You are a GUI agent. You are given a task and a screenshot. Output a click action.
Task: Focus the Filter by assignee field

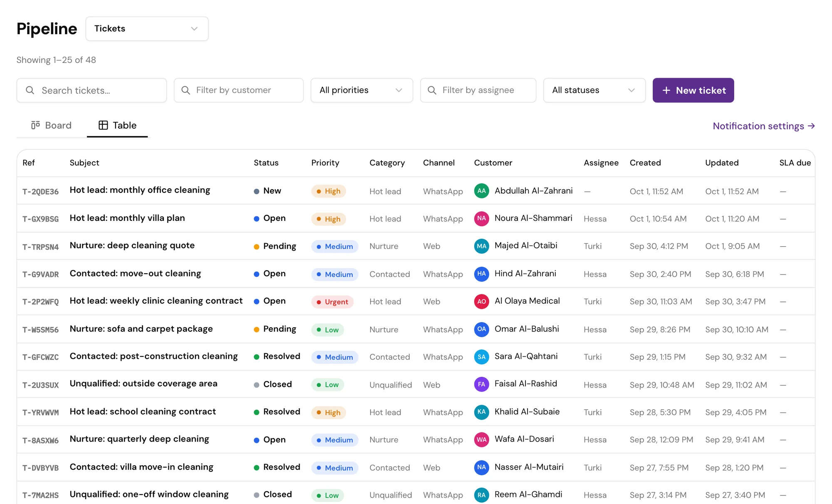478,90
